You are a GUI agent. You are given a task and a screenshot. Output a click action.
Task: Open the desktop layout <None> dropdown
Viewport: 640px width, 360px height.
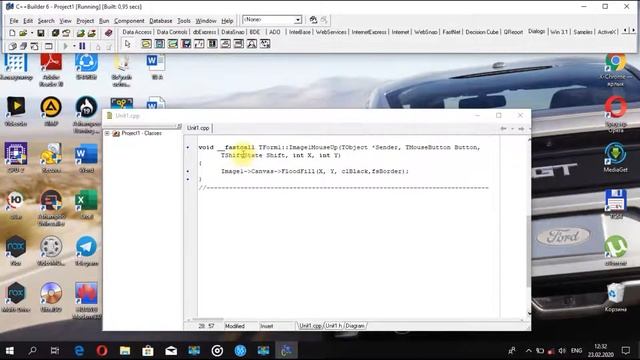[x=298, y=20]
